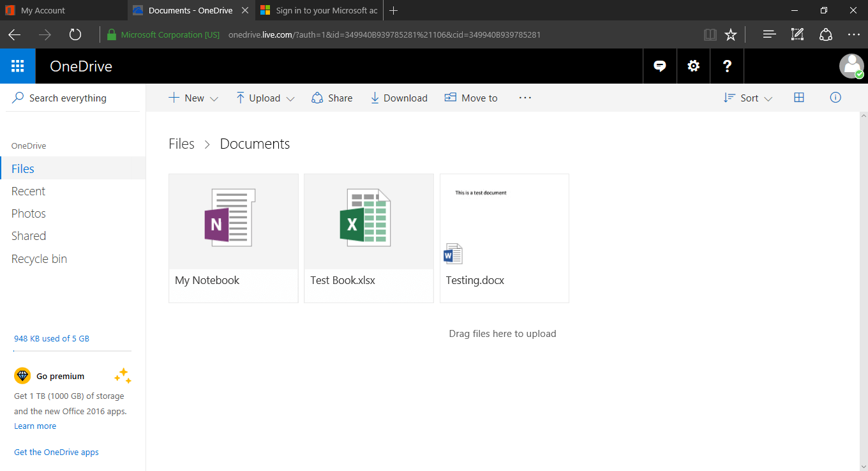Click the Go premium diamond icon
Image resolution: width=868 pixels, height=471 pixels.
tap(22, 375)
